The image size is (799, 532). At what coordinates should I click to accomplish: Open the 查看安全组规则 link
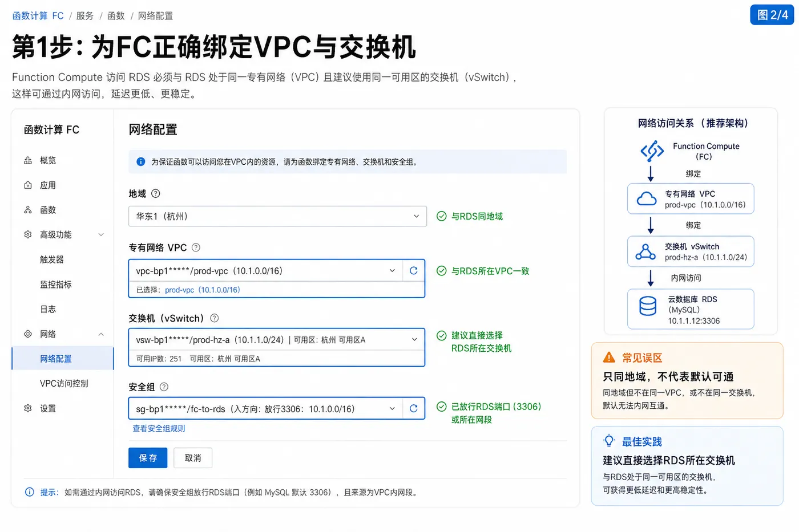pos(159,428)
